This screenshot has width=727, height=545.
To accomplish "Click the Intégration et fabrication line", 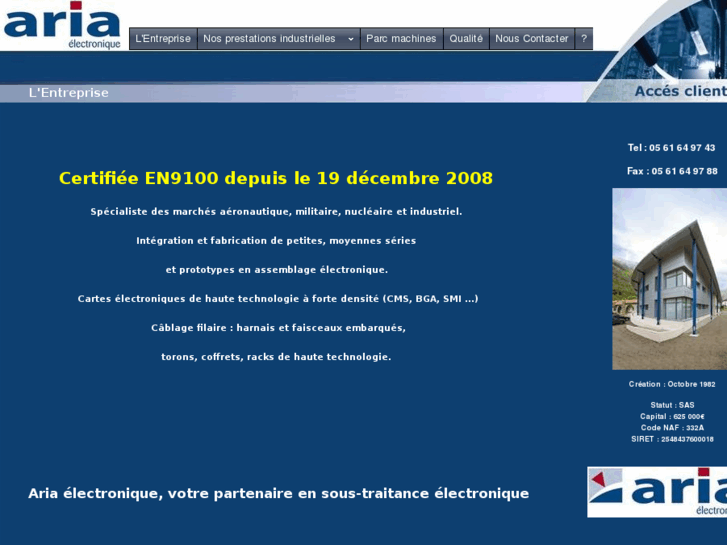I will [276, 241].
